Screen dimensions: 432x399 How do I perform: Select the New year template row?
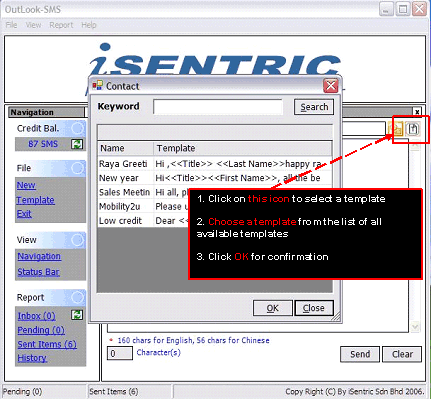[x=215, y=178]
